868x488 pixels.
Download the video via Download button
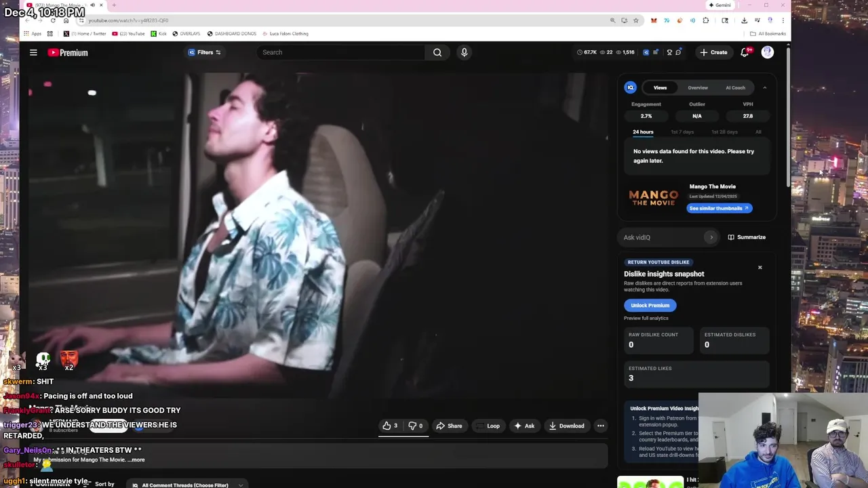(566, 426)
